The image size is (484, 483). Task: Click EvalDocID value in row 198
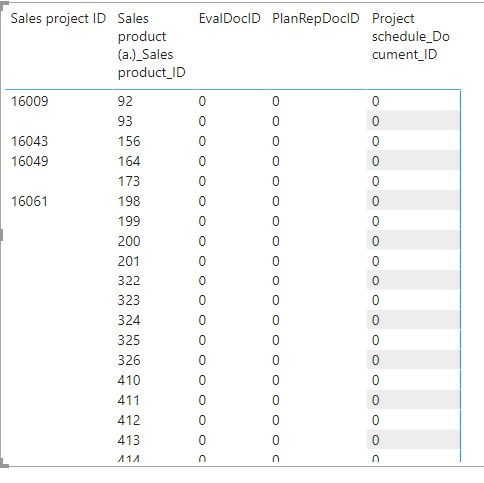coord(202,201)
